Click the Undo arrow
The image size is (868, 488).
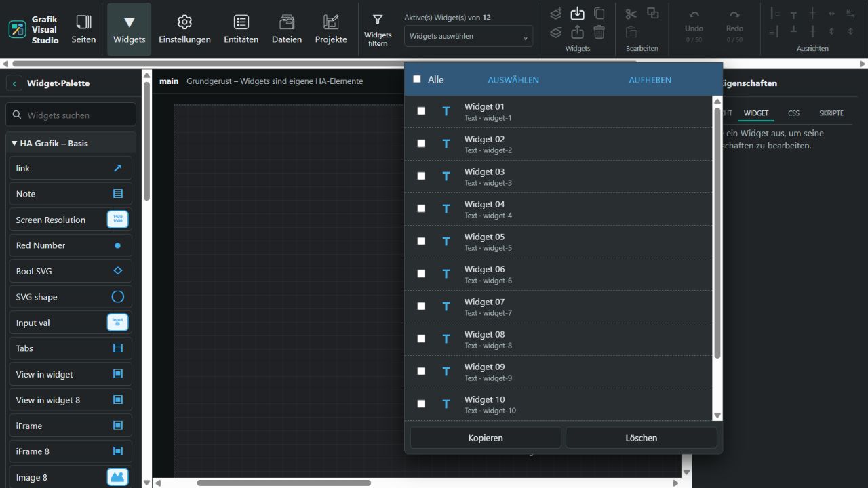694,15
